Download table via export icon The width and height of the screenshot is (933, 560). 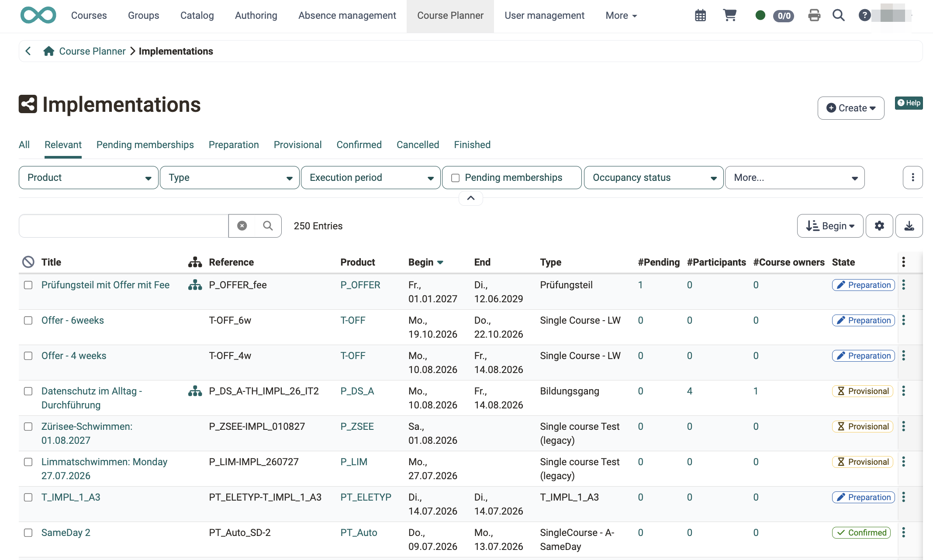909,226
